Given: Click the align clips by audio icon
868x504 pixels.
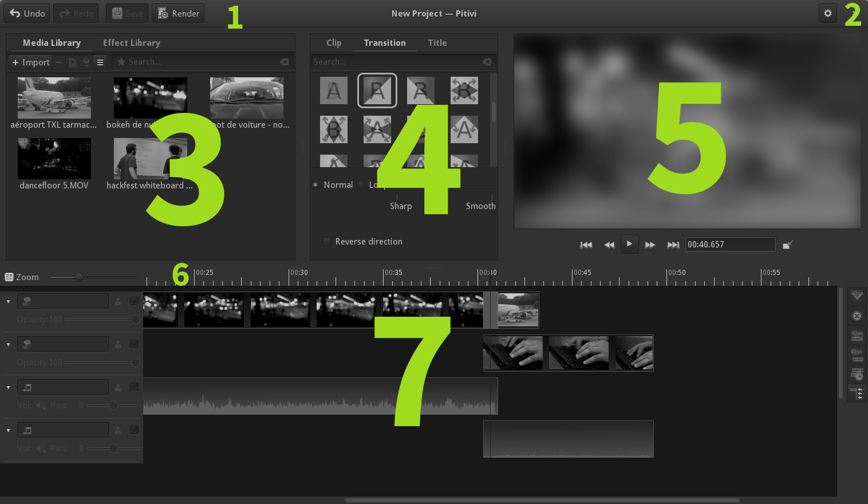Looking at the screenshot, I should pos(857,374).
